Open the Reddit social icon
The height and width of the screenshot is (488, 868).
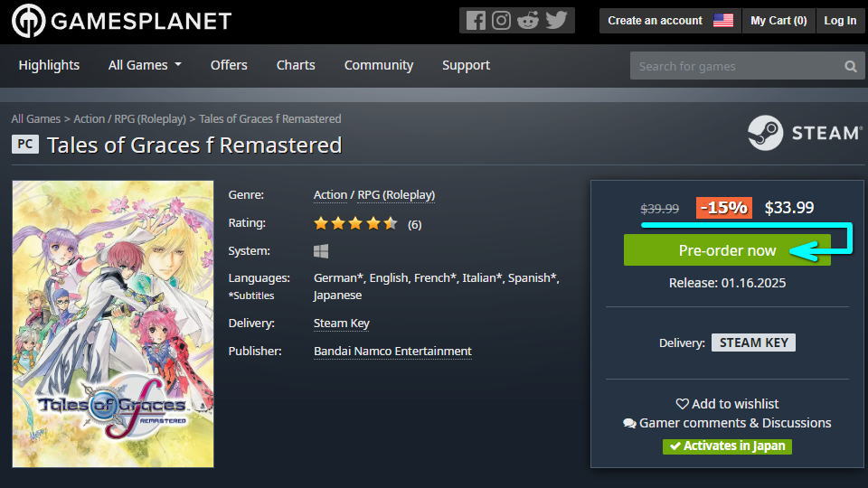[528, 21]
